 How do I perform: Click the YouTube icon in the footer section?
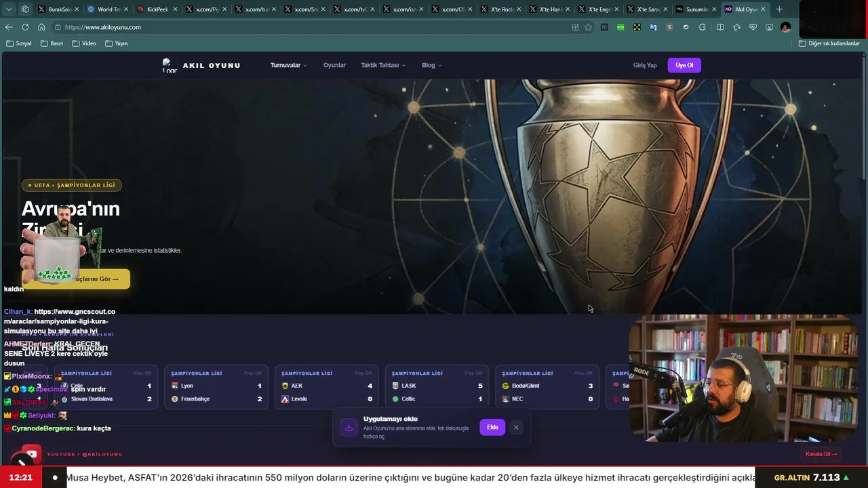coord(31,454)
